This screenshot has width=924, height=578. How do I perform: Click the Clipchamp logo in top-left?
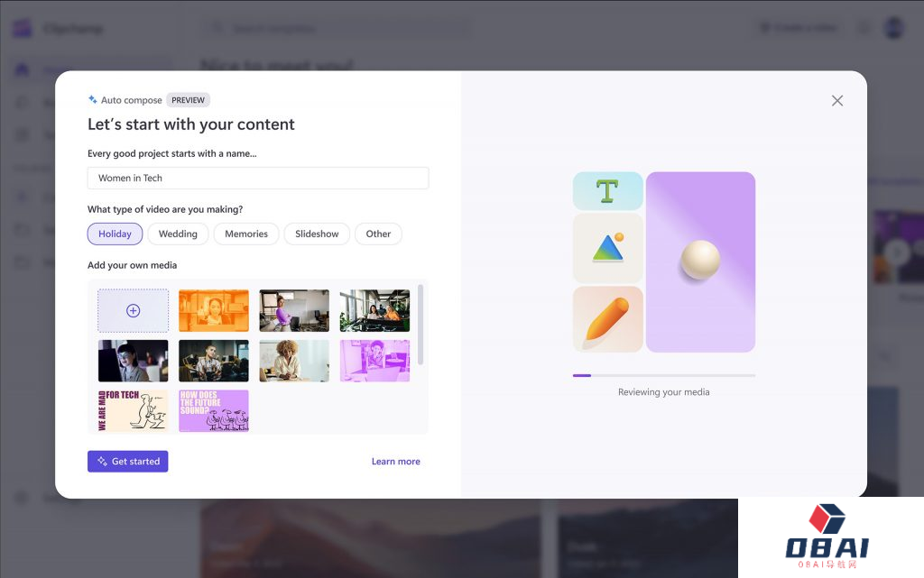pyautogui.click(x=22, y=28)
